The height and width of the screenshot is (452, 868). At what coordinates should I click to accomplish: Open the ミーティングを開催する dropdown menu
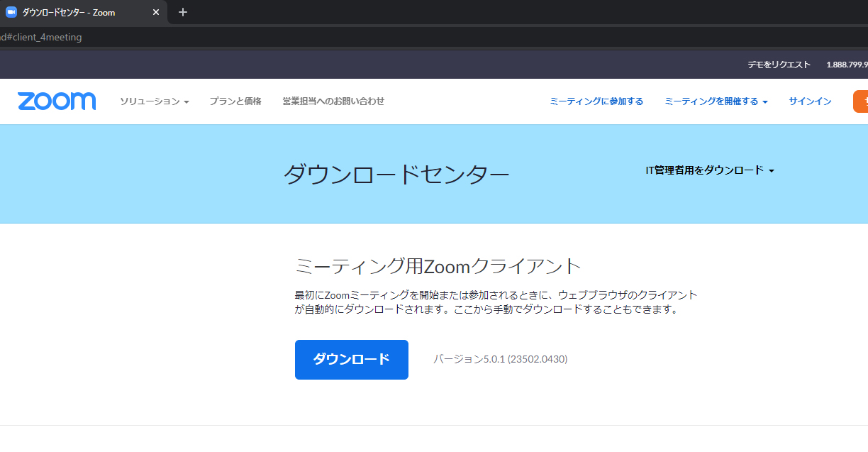pos(716,101)
